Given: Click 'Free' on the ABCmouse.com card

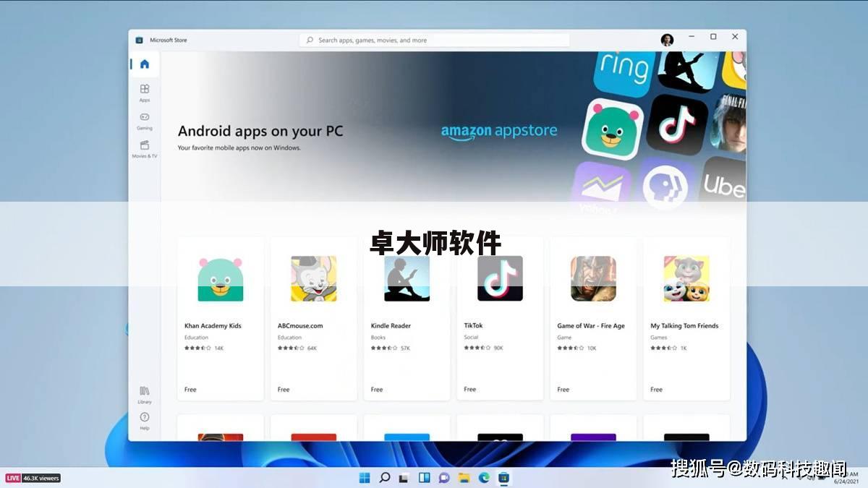Looking at the screenshot, I should (284, 390).
